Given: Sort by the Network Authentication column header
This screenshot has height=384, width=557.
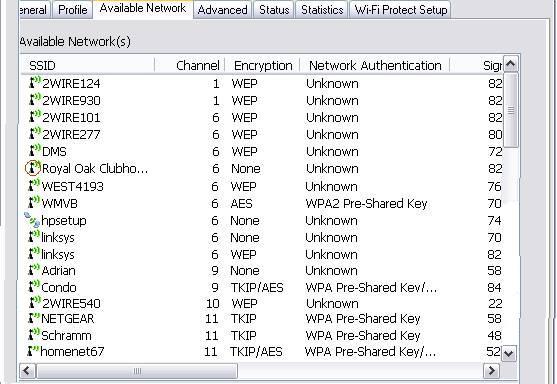Looking at the screenshot, I should click(375, 65).
